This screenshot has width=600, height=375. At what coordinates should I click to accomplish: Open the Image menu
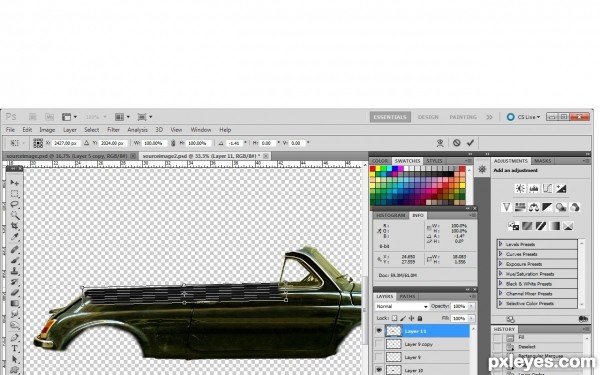pyautogui.click(x=47, y=130)
